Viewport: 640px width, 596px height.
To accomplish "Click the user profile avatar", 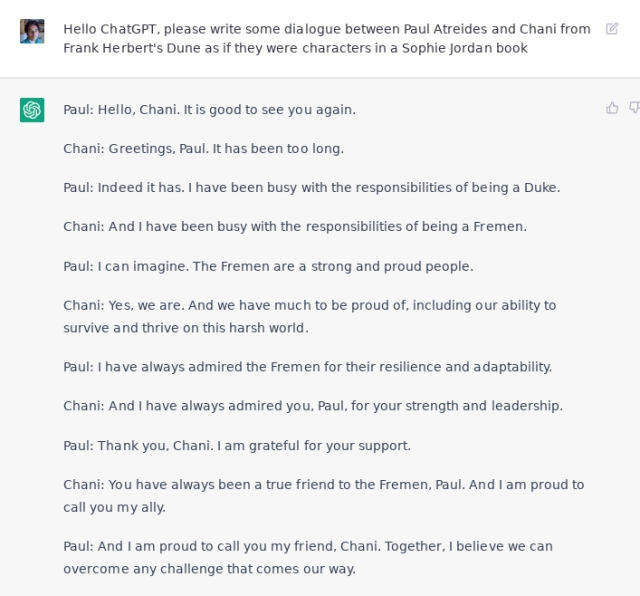I will pos(32,31).
